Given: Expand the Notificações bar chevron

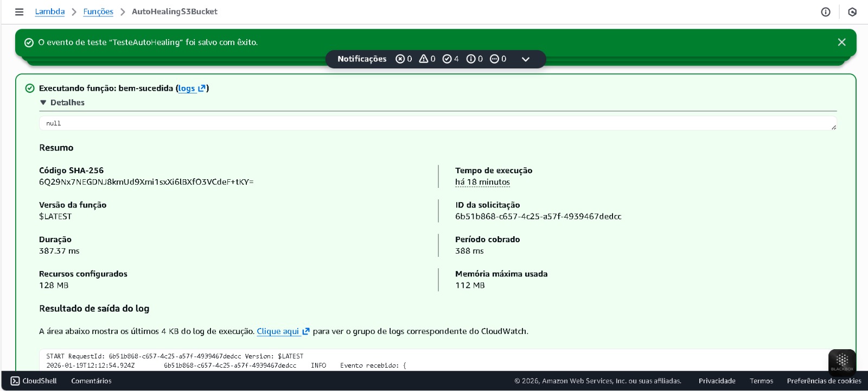Looking at the screenshot, I should [525, 59].
